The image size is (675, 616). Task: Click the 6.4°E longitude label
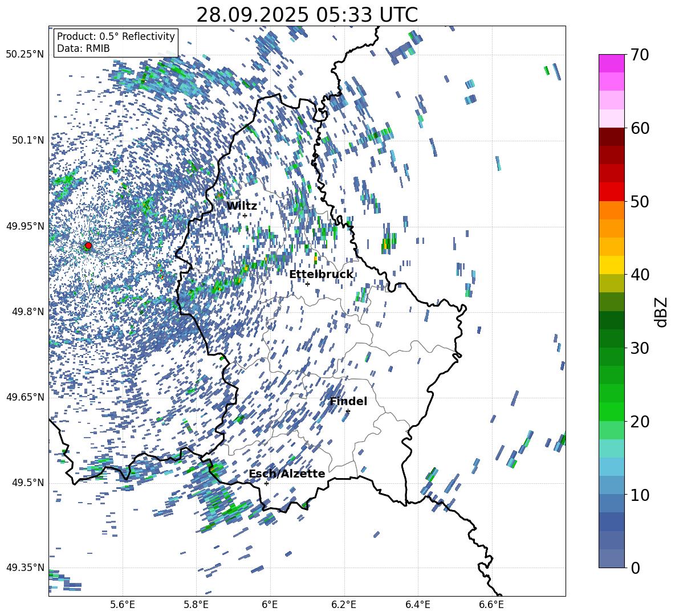417,605
